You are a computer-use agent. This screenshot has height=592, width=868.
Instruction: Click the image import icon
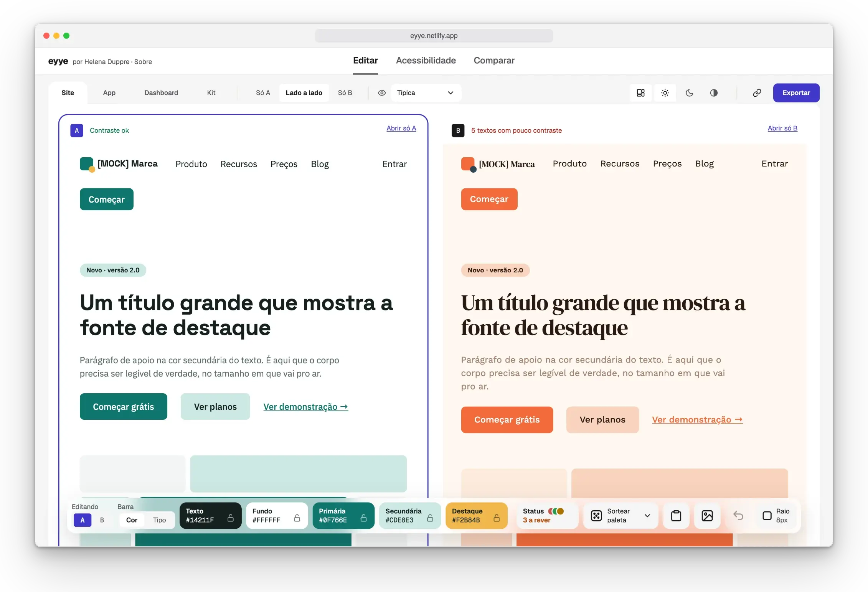pos(707,516)
